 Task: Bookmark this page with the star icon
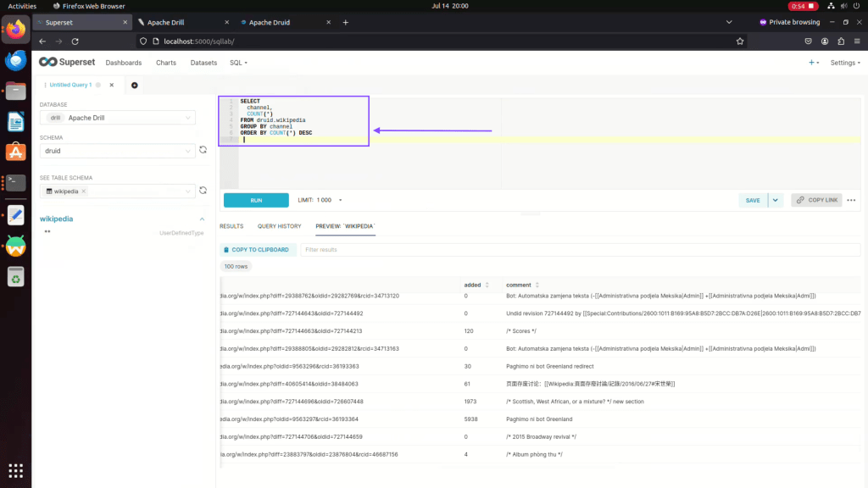(x=740, y=41)
